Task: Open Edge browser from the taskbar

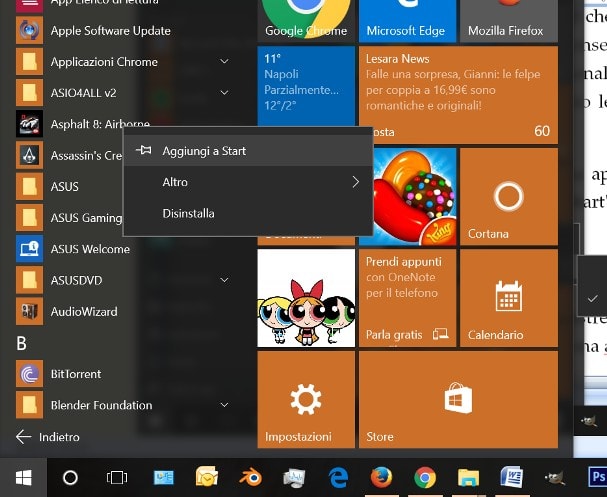Action: pos(338,478)
